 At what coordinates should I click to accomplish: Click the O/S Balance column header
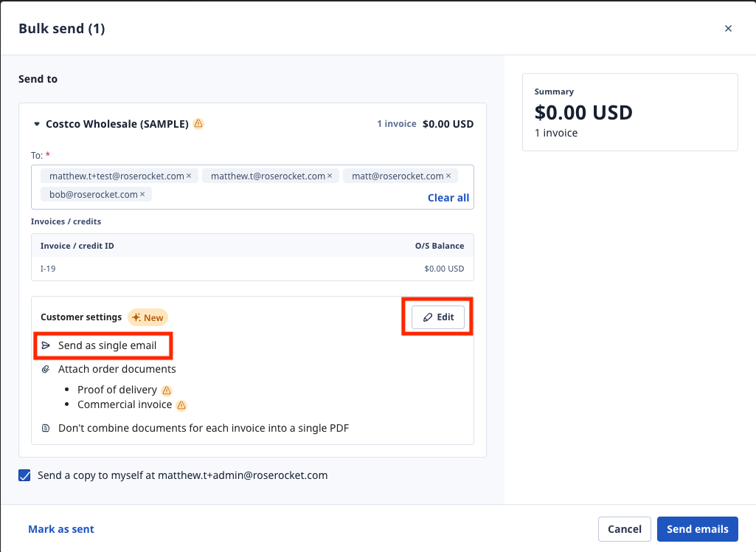point(440,246)
